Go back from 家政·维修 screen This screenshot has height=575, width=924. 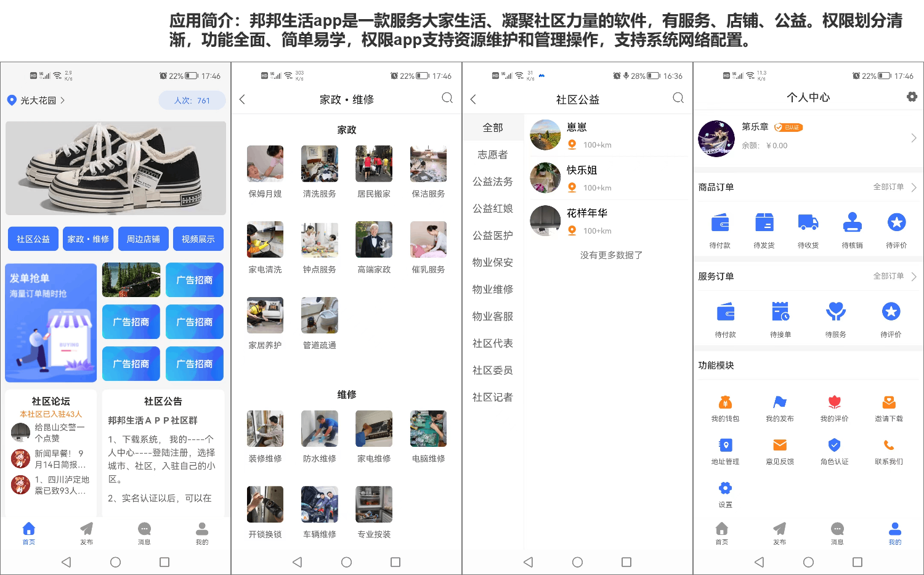click(x=242, y=99)
